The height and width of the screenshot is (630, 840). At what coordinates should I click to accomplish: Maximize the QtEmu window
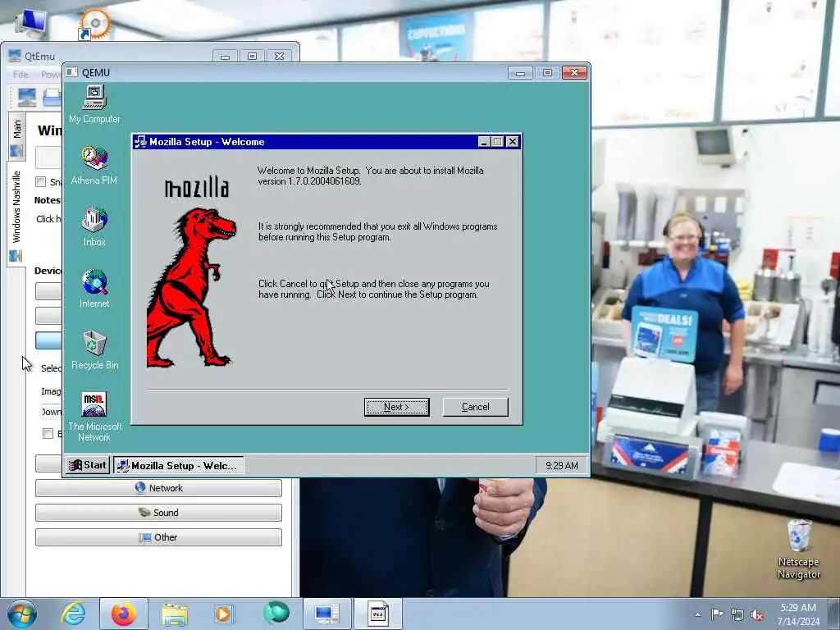253,56
